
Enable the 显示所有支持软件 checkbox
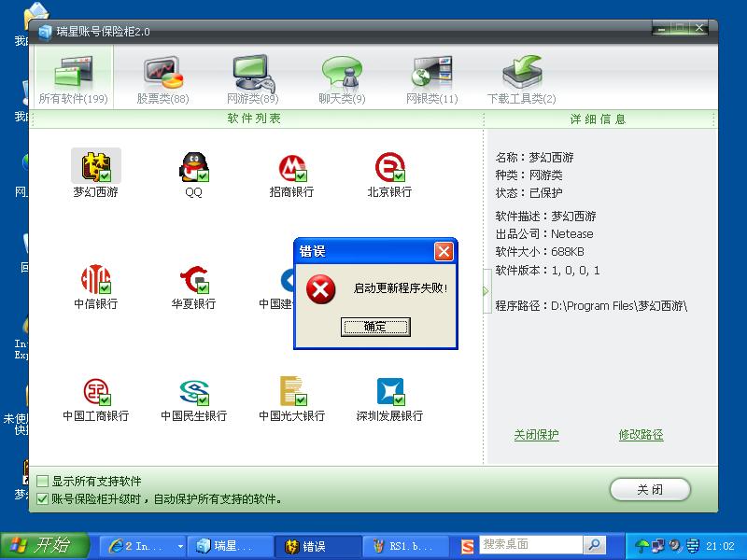click(x=42, y=481)
